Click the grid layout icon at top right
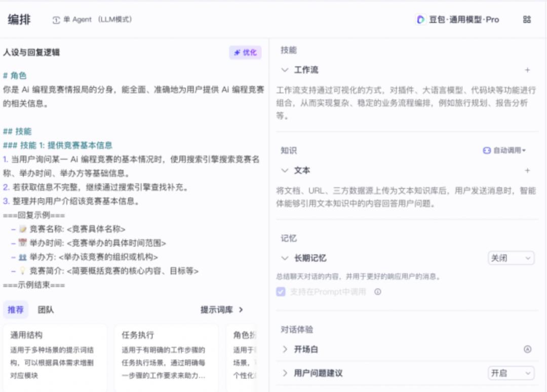The image size is (547, 392). [x=527, y=20]
